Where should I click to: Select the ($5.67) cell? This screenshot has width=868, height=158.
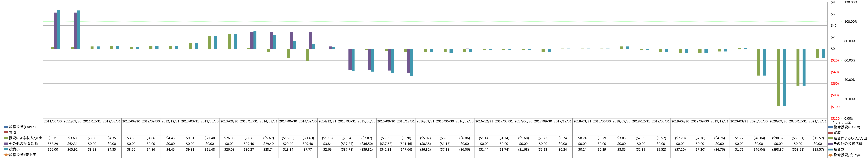click(x=269, y=138)
